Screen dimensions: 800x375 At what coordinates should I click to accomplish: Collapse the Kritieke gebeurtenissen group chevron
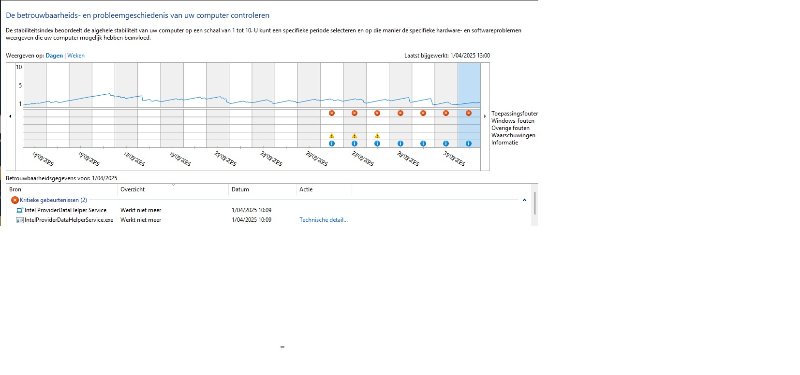click(x=524, y=200)
